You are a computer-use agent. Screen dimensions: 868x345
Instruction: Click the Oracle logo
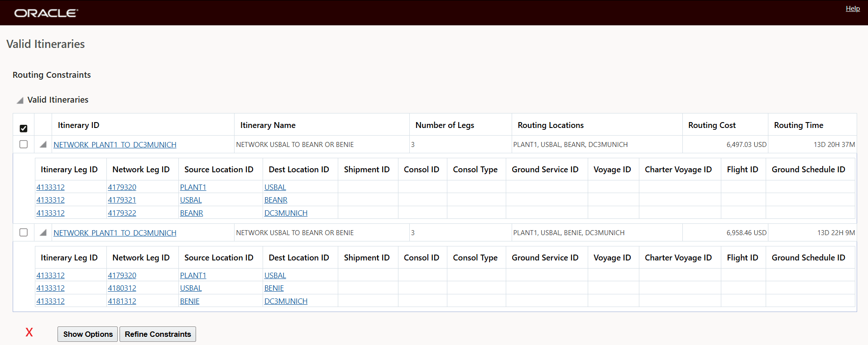point(46,13)
